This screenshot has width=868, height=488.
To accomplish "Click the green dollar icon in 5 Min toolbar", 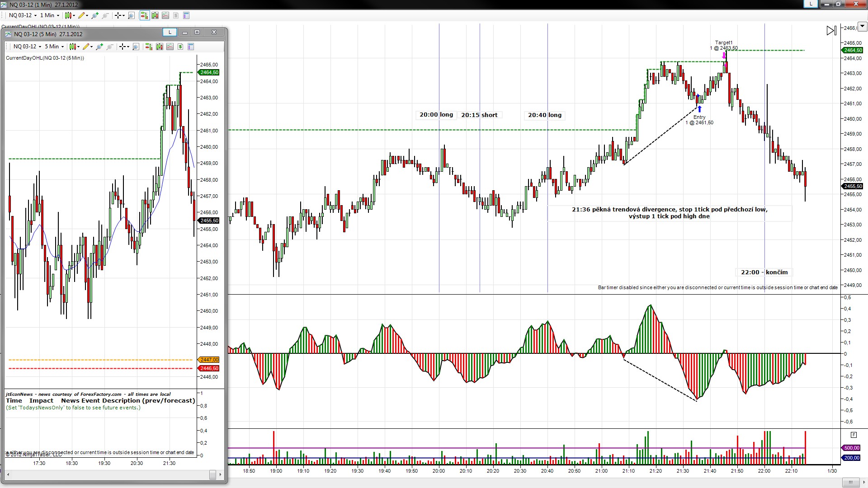I will click(x=180, y=47).
